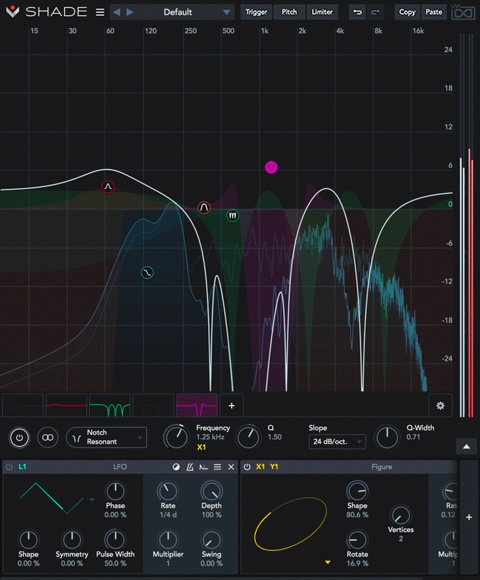480x580 pixels.
Task: Open the LFO panel menu icon
Action: click(217, 467)
